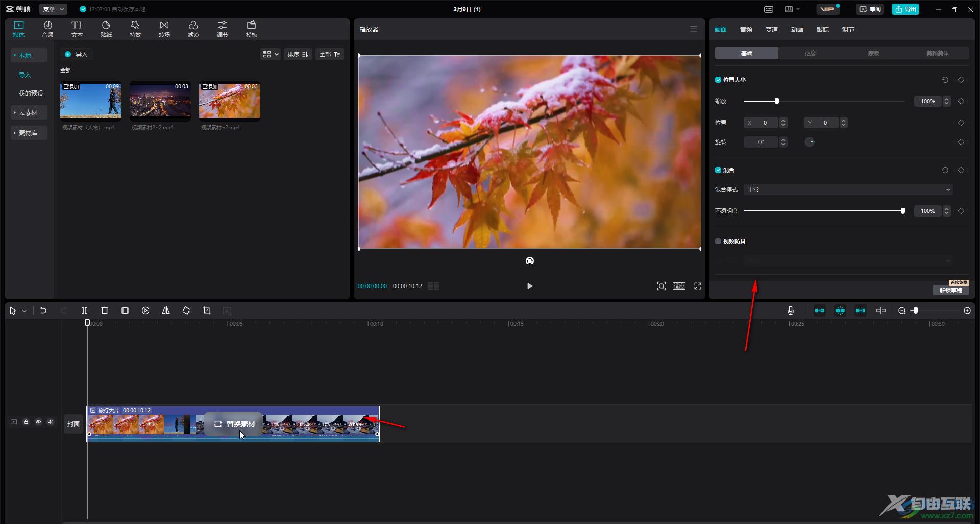Open the 特效 effects tab
980x524 pixels.
tap(135, 29)
